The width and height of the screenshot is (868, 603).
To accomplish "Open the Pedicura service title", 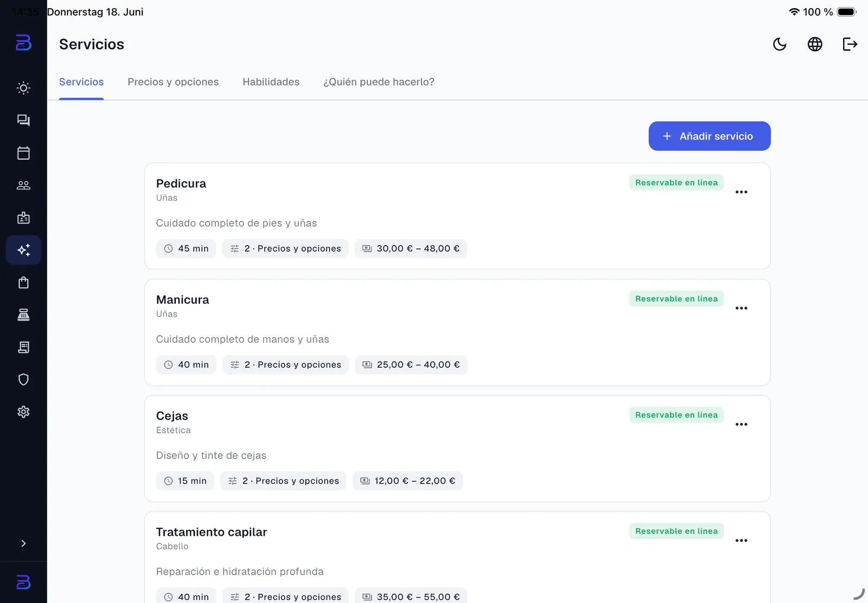I will point(181,183).
